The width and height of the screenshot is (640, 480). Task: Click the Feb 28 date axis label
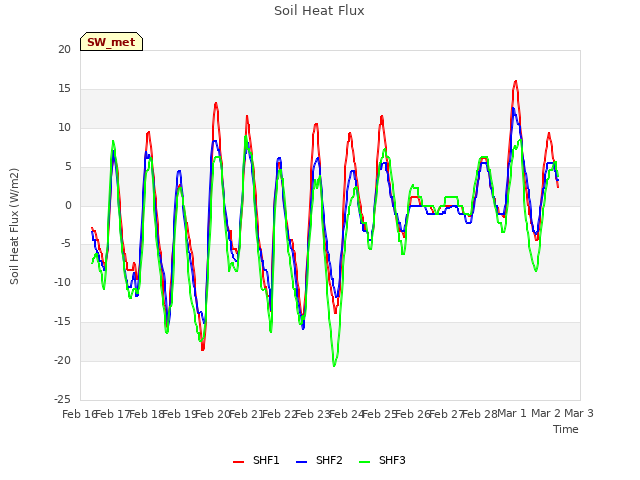pos(480,414)
